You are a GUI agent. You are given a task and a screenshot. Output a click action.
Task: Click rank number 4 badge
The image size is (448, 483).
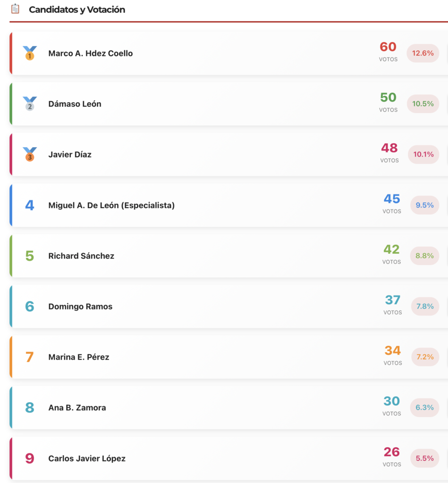click(x=30, y=205)
